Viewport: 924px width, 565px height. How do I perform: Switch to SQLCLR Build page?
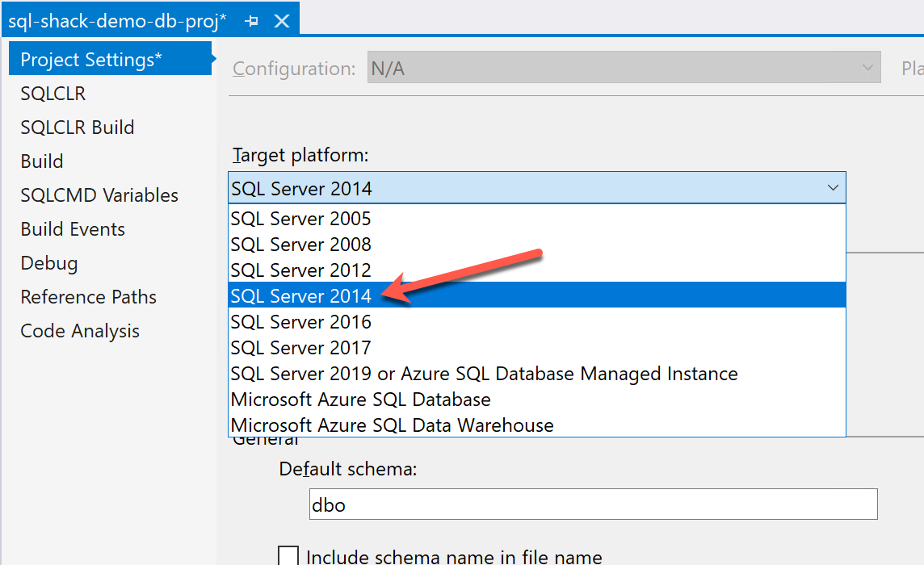78,128
